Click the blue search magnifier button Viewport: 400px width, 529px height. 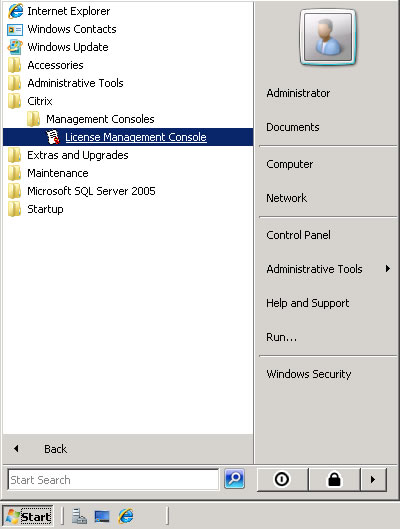point(234,478)
